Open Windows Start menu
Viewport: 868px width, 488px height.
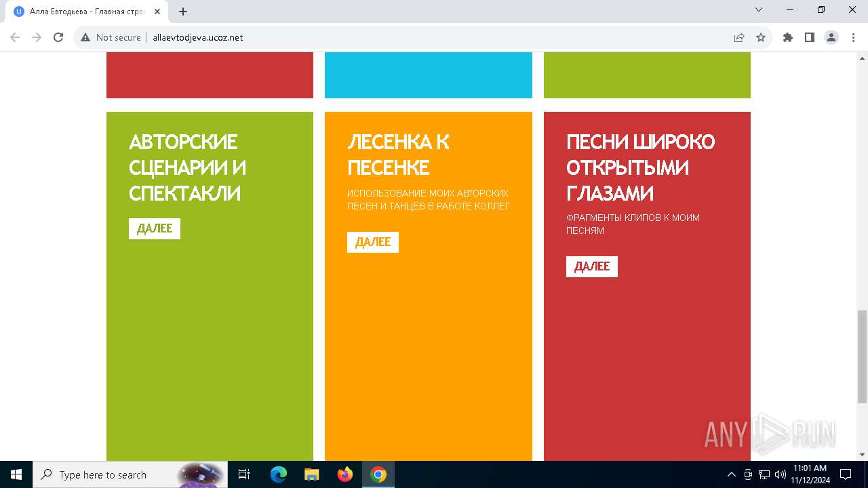pos(16,474)
